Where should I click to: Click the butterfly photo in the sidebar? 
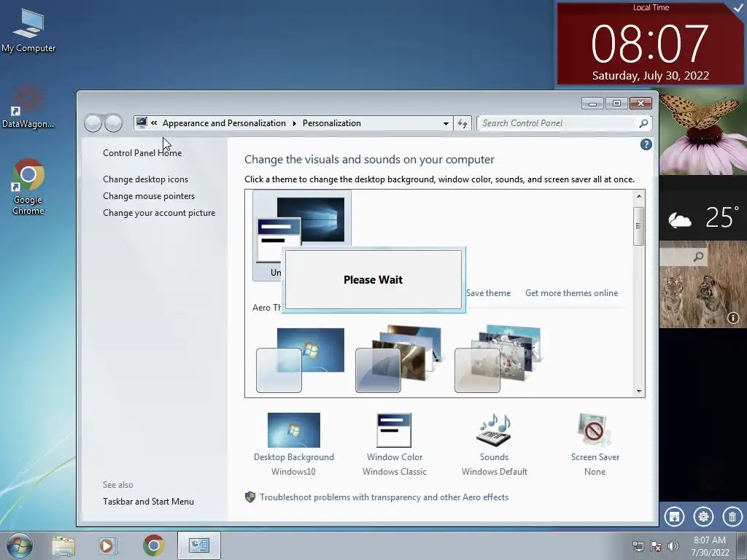pos(703,131)
